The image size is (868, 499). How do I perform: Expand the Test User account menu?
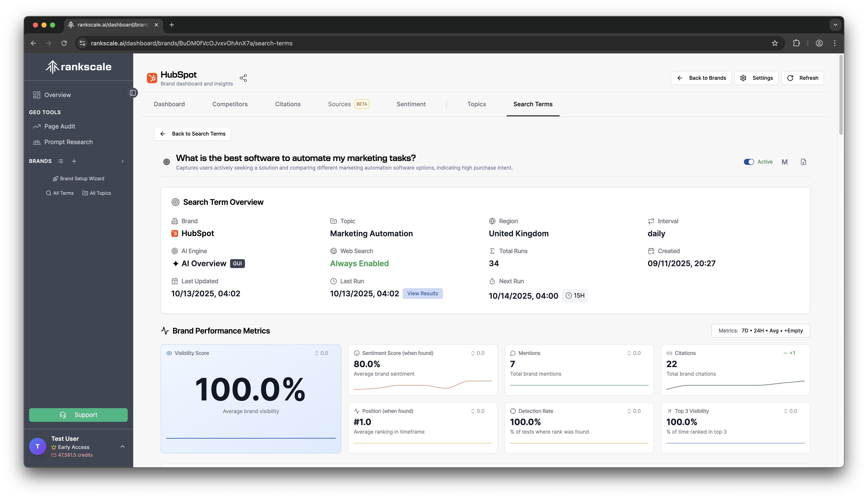coord(123,447)
